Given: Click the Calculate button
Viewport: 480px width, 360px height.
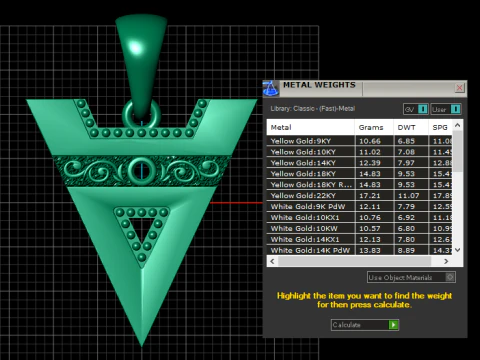Looking at the screenshot, I should 365,325.
